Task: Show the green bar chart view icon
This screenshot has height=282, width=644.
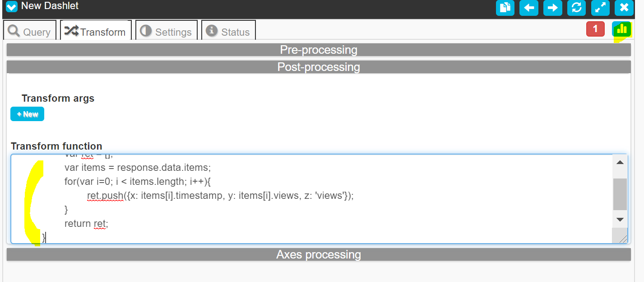Action: (x=622, y=29)
